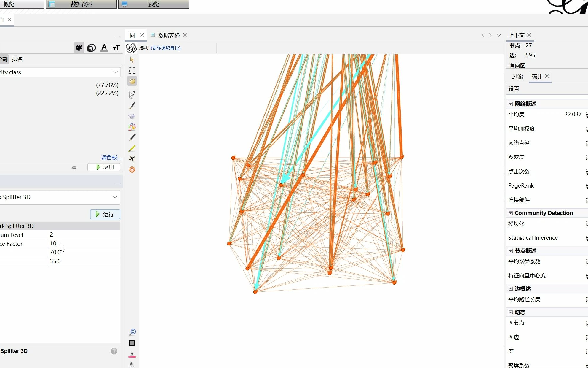Pick the node pencil tool

click(132, 137)
